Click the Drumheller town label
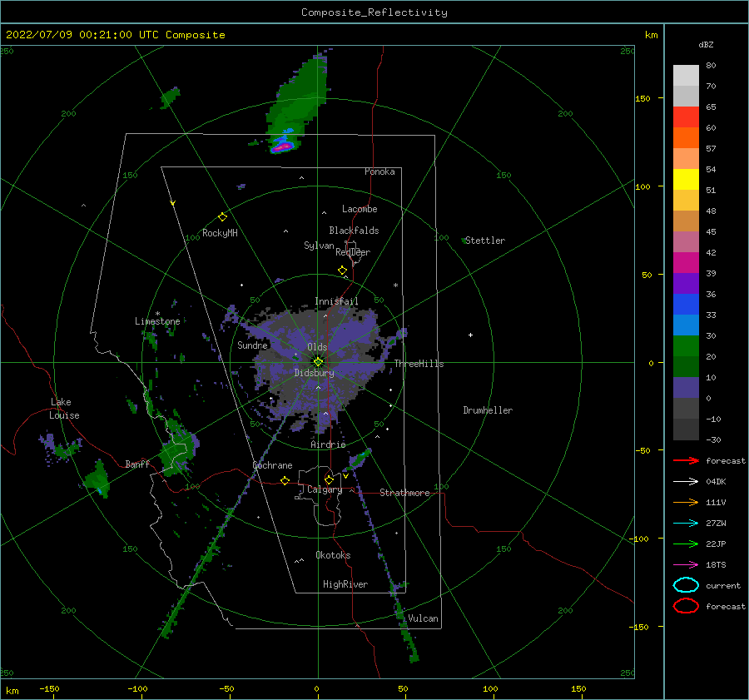749x700 pixels. tap(488, 410)
